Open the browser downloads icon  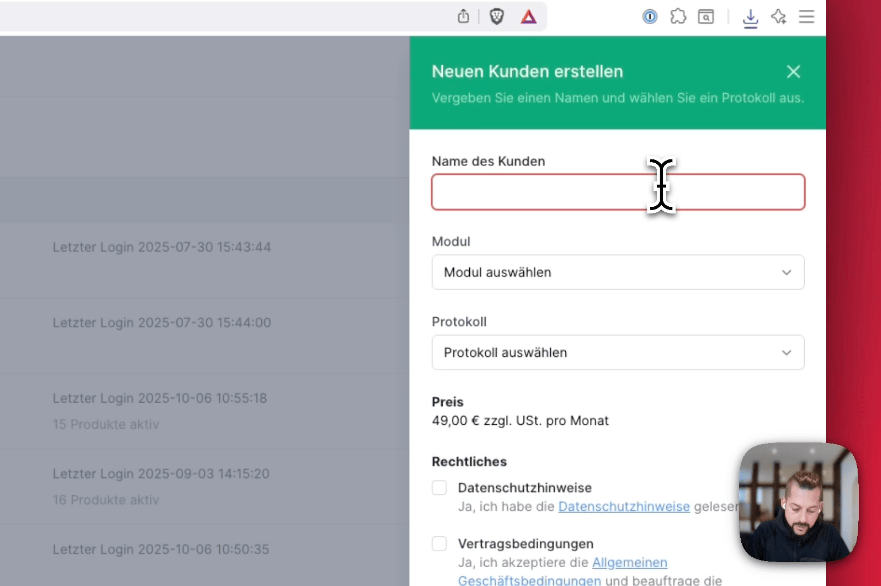click(x=751, y=17)
